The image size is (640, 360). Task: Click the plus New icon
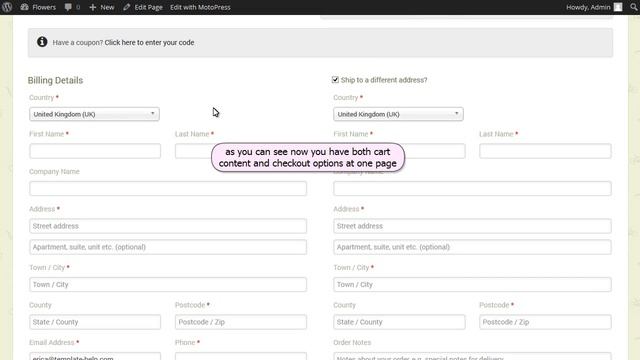click(93, 7)
